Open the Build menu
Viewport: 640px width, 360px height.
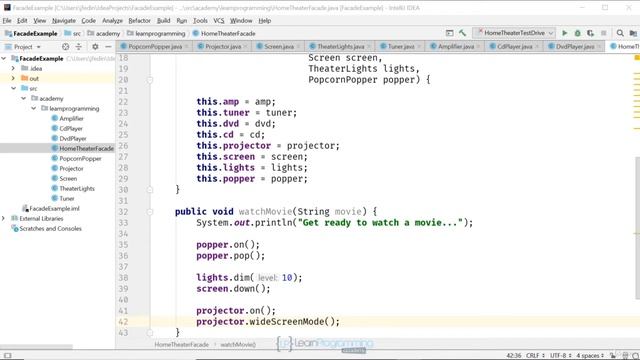click(164, 20)
